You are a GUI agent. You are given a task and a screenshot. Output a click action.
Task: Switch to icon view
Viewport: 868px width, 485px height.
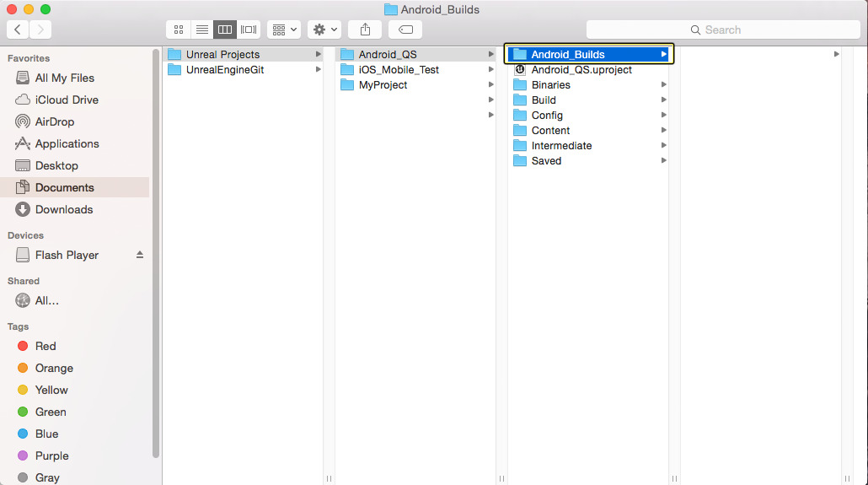(x=179, y=30)
